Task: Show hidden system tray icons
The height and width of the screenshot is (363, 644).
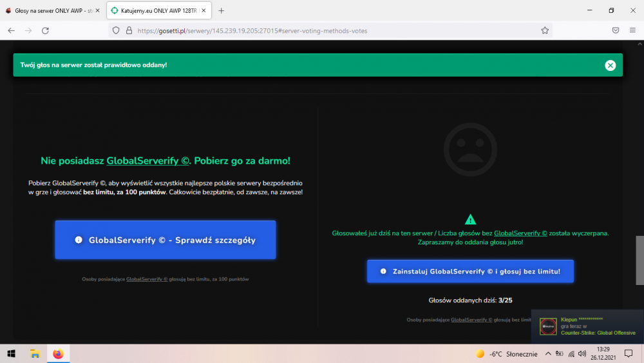Action: (x=548, y=354)
